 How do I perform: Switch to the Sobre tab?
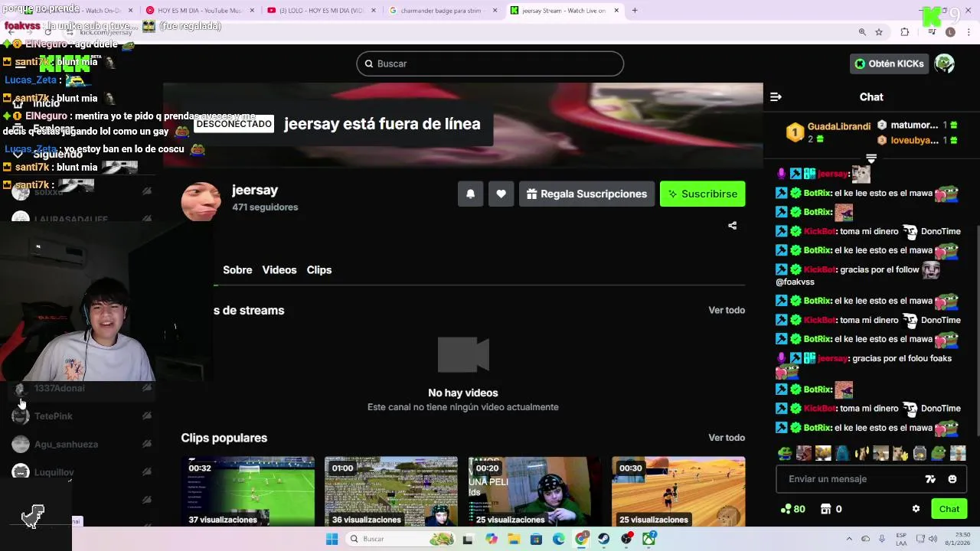(237, 270)
